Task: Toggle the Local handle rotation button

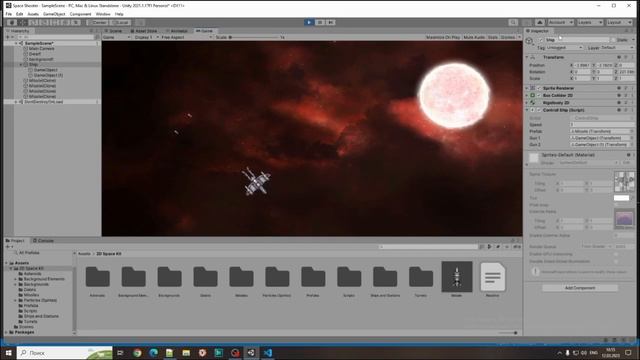Action: pos(120,22)
